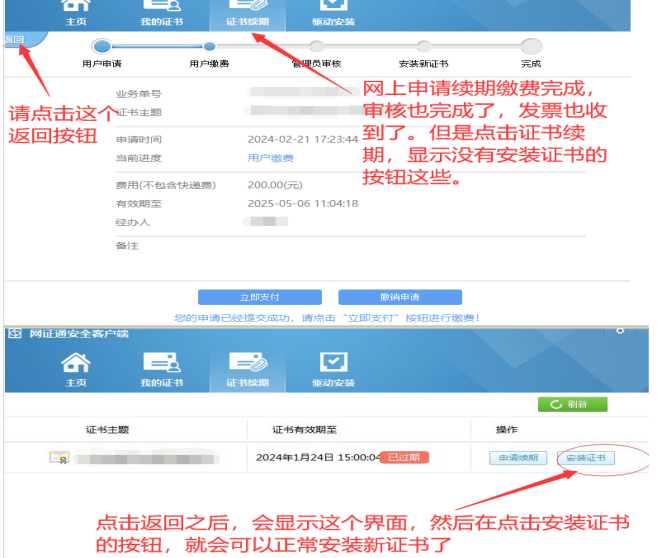Viewport: 658px width, 558px height.
Task: Click the green 刷新 refresh button
Action: point(572,405)
